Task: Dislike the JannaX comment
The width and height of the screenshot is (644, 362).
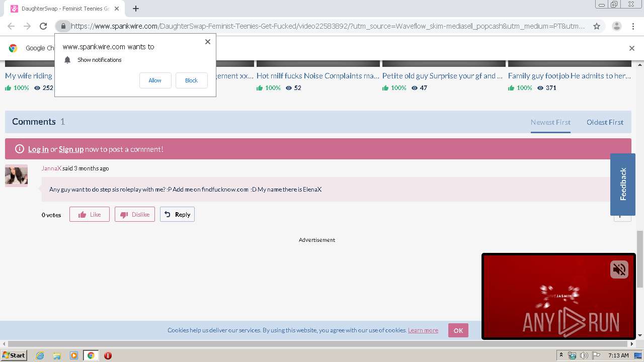Action: click(135, 215)
